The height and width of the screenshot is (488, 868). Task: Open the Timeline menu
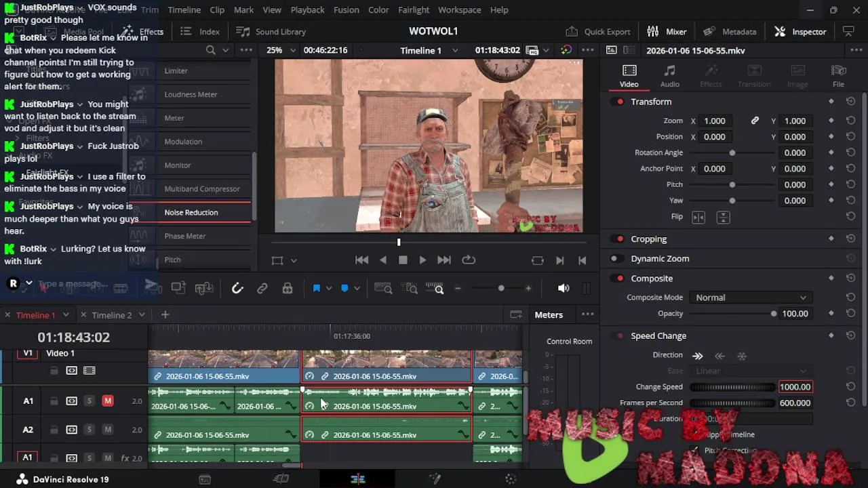184,10
